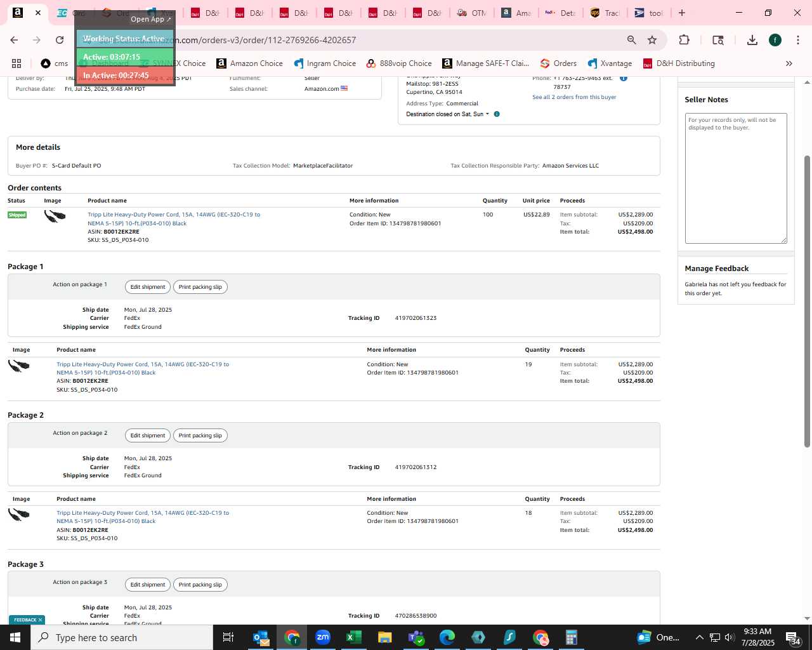Open the cms bookmark
Viewport: 812px width, 650px height.
click(x=55, y=63)
